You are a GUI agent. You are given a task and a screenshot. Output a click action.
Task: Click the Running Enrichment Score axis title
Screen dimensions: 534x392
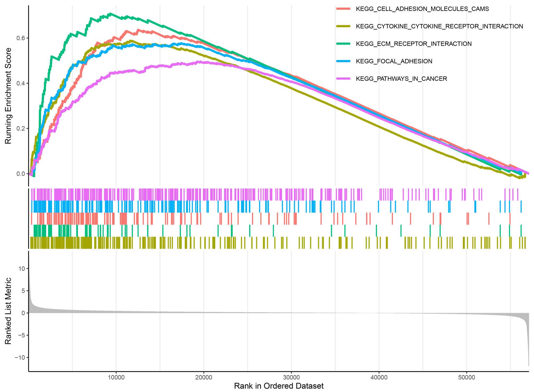pyautogui.click(x=8, y=96)
